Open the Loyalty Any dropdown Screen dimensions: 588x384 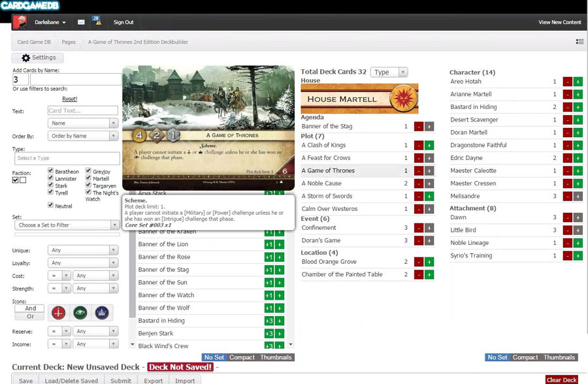pyautogui.click(x=83, y=263)
